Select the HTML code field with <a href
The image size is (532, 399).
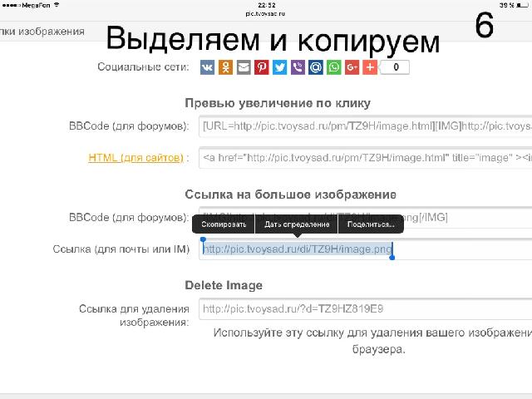click(x=366, y=158)
